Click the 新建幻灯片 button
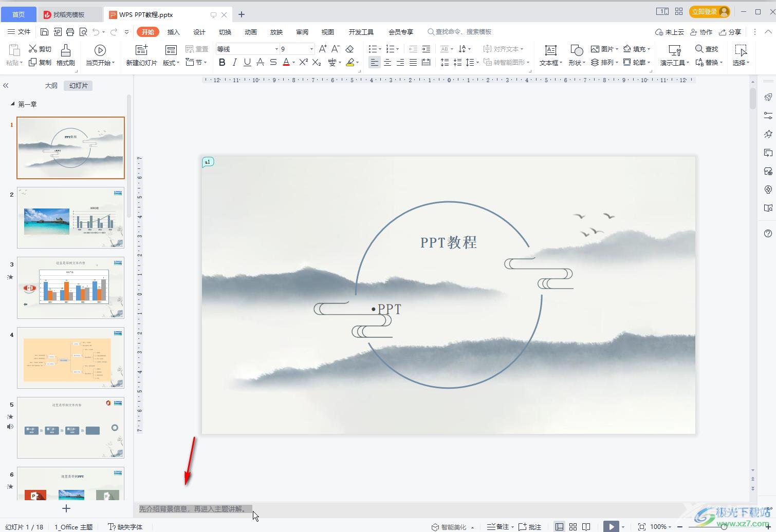The width and height of the screenshot is (776, 532). click(x=142, y=55)
